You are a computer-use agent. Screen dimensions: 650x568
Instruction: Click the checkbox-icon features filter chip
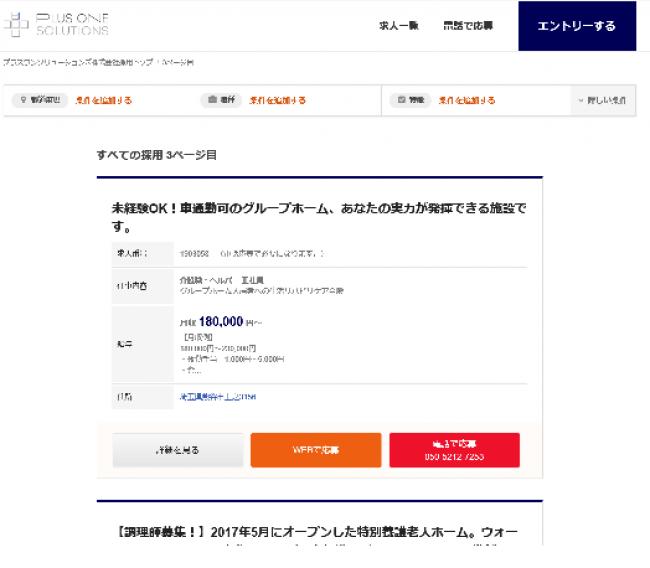(x=410, y=100)
